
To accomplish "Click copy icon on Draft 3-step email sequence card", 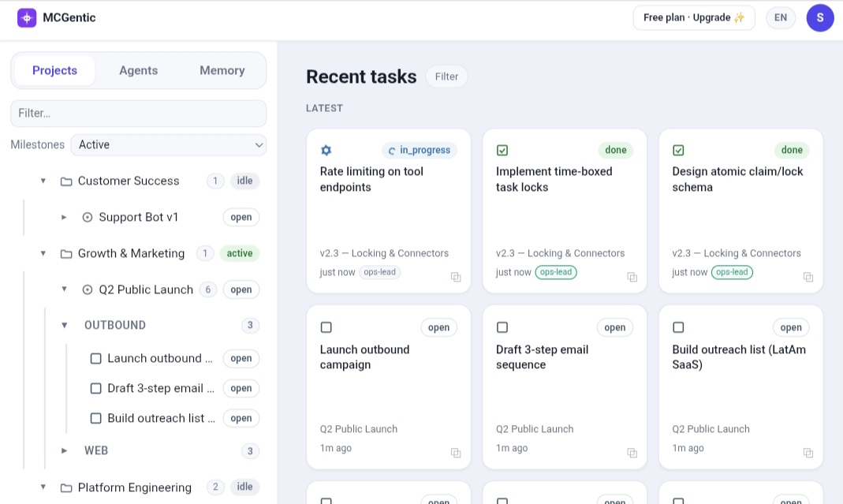I will [632, 453].
